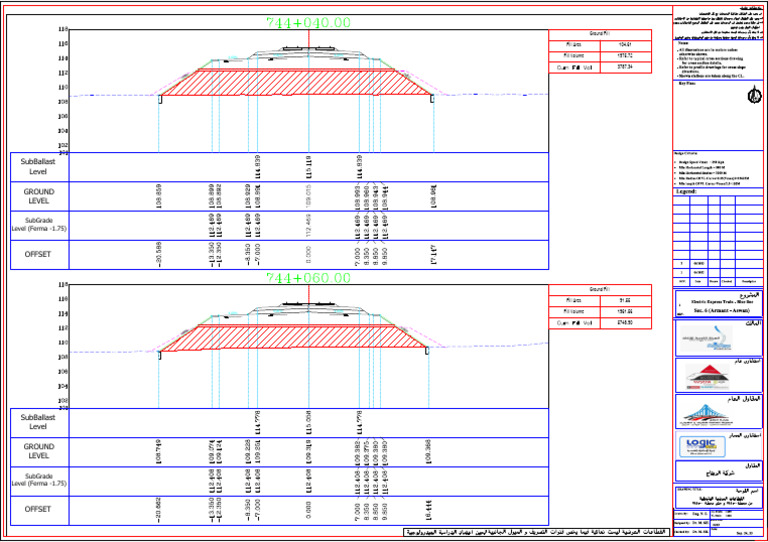
Task: Click centerline SubBallast level value in section 744+040.00
Action: point(309,167)
